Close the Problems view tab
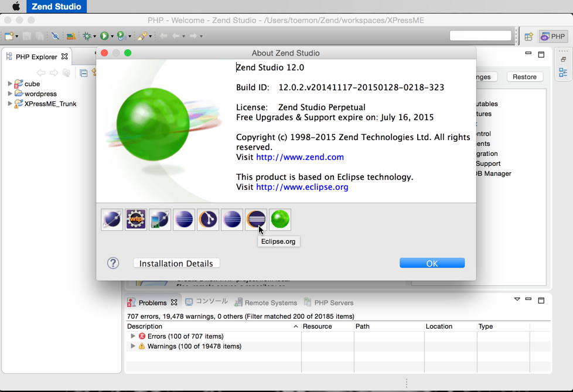Viewport: 573px width, 392px height. [174, 302]
